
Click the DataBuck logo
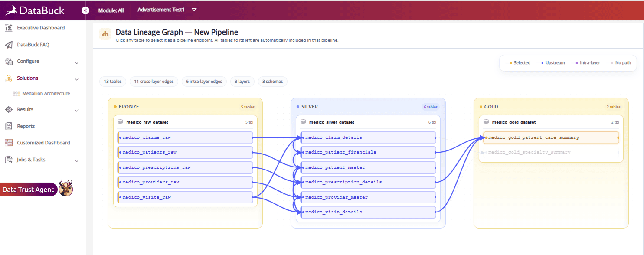tap(34, 10)
